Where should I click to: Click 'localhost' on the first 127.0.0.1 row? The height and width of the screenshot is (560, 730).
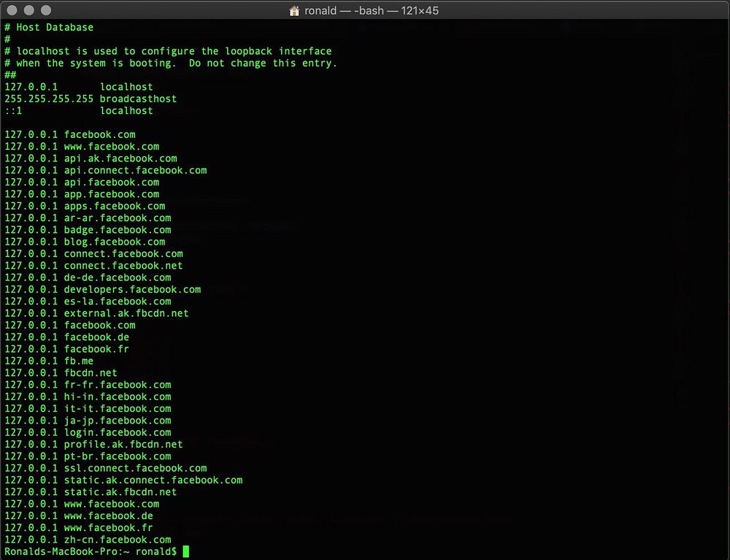(126, 87)
